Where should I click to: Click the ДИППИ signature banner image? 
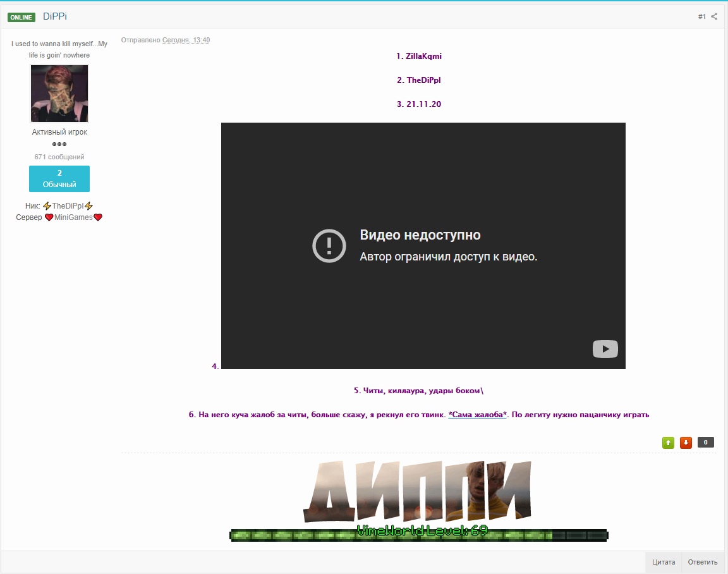417,492
